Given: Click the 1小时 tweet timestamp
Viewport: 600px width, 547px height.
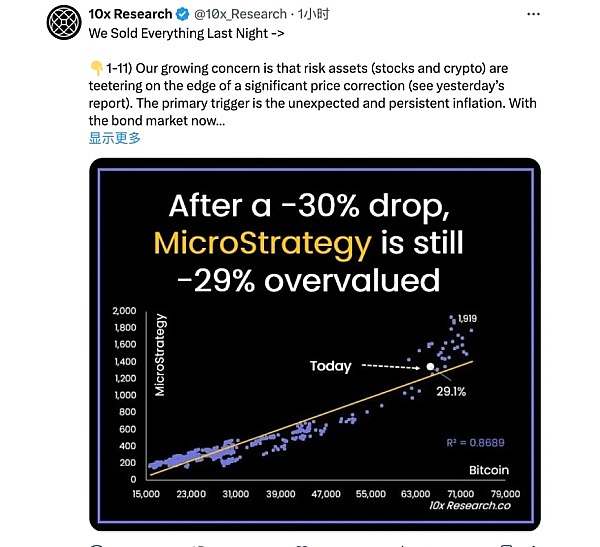Looking at the screenshot, I should pos(305,15).
